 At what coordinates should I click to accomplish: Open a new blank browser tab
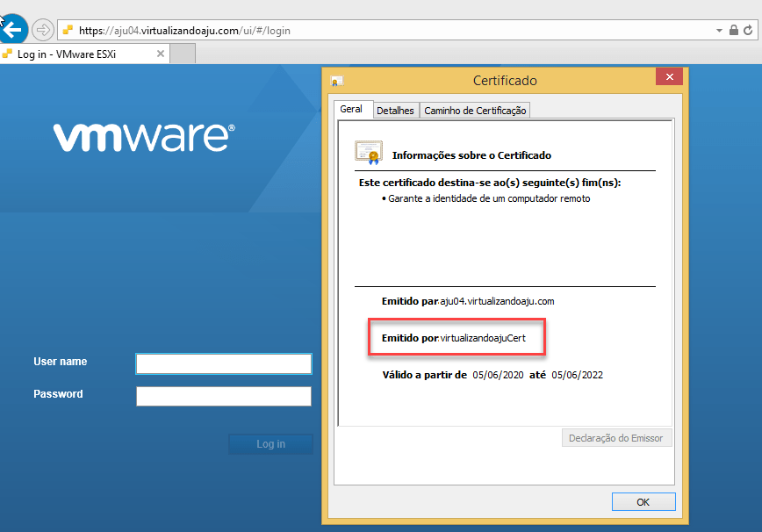click(182, 54)
